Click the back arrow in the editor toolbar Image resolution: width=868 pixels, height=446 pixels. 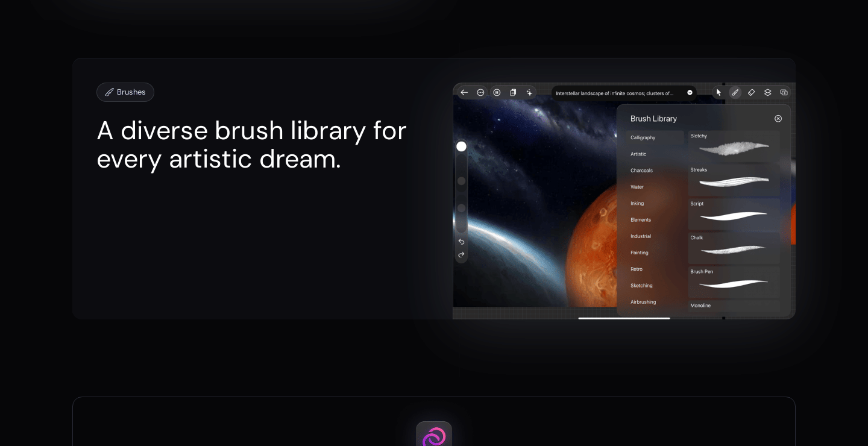tap(464, 92)
